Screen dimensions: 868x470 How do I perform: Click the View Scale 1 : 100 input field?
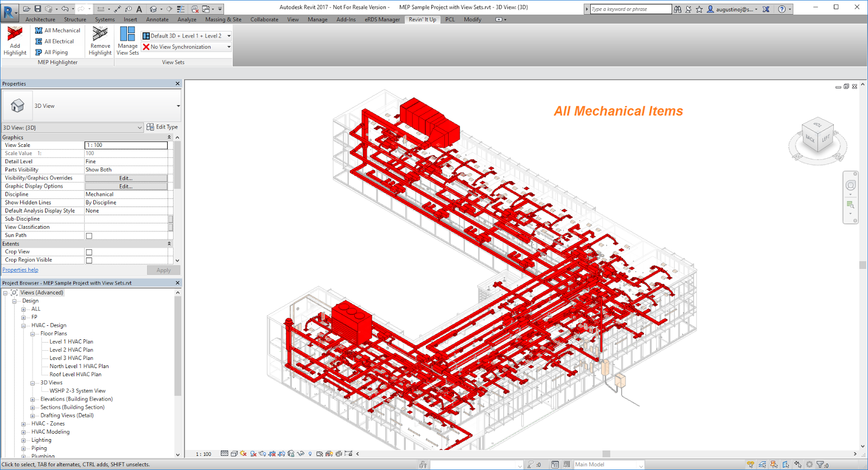(126, 145)
